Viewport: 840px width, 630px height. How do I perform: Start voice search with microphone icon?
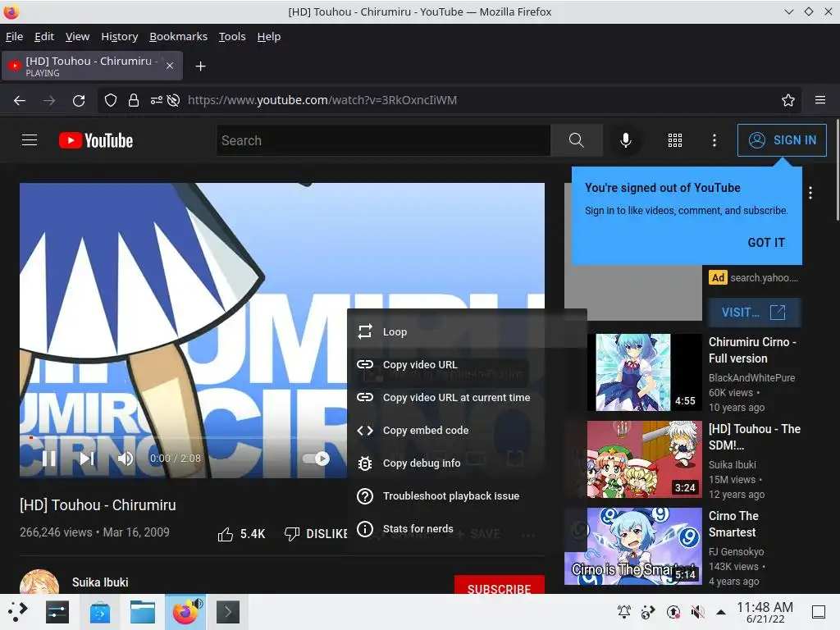point(625,140)
